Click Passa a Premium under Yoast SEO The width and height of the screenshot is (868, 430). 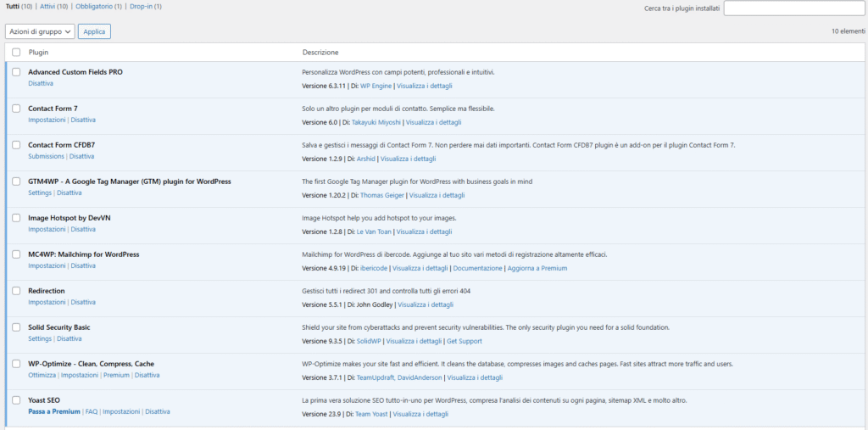point(53,412)
